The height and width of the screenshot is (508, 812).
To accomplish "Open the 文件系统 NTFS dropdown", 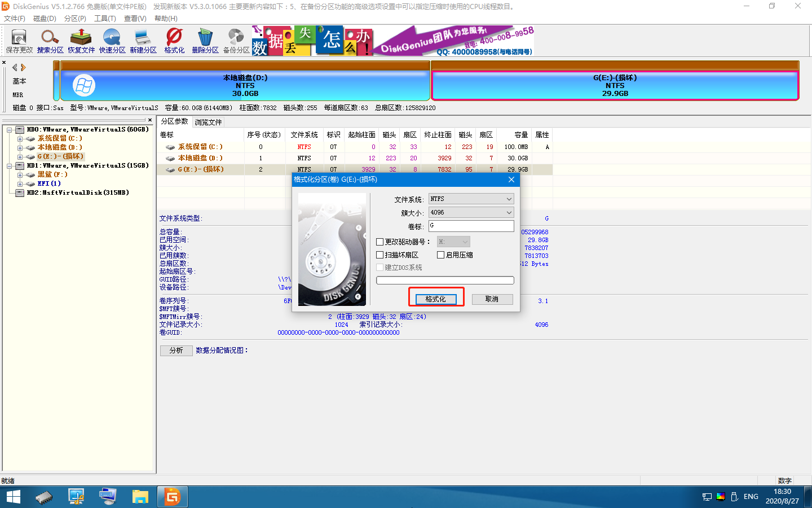I will [x=471, y=199].
